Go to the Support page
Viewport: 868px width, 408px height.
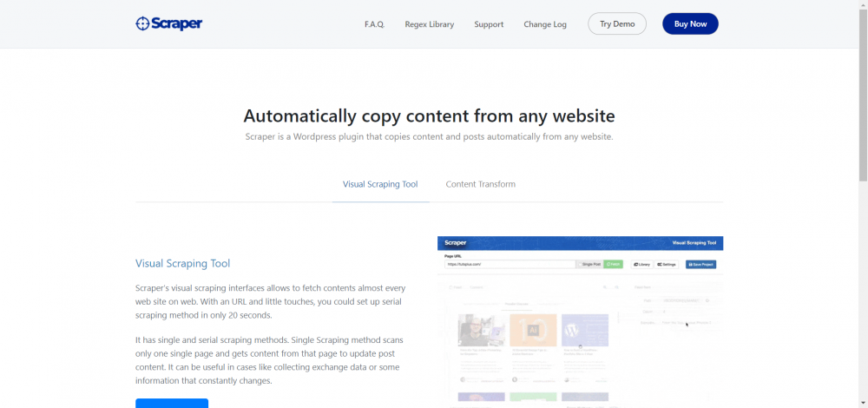click(x=489, y=24)
